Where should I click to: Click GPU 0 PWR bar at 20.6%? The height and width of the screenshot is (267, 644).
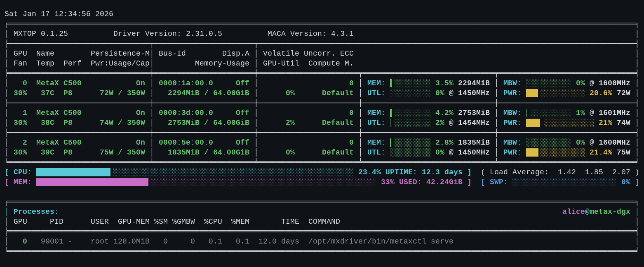(555, 93)
